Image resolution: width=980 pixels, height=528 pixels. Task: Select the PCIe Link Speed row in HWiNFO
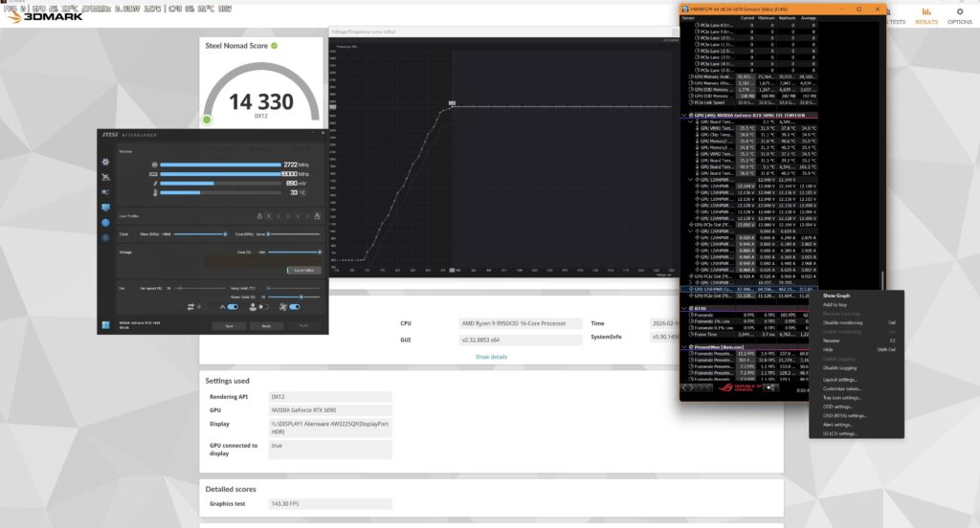(748, 102)
